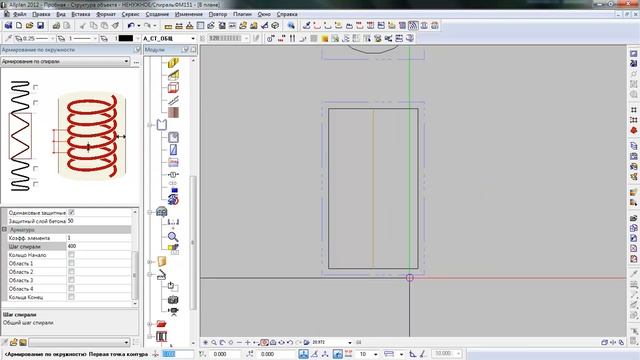Click the camera icon in module tree
The image size is (640, 360).
pyautogui.click(x=173, y=300)
